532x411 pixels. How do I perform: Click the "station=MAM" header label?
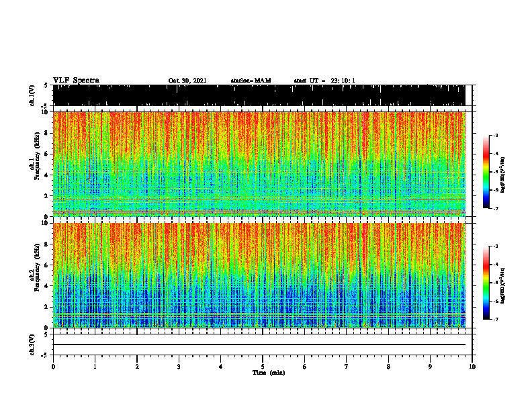[x=251, y=81]
